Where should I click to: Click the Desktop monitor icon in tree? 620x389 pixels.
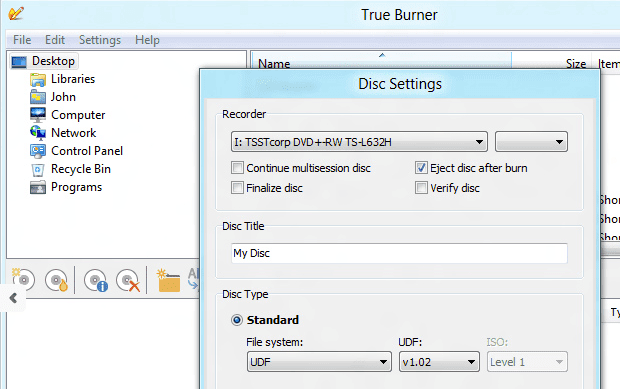click(x=19, y=62)
